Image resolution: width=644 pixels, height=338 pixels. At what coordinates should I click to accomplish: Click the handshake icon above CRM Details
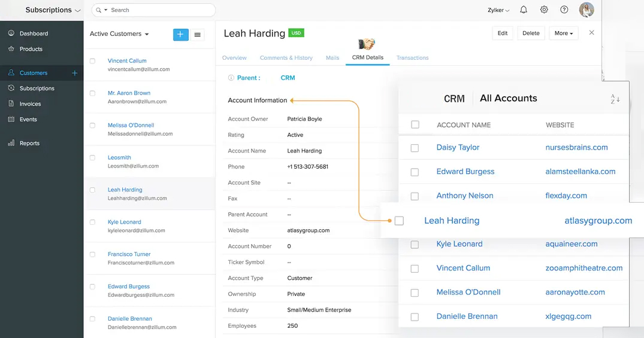367,44
